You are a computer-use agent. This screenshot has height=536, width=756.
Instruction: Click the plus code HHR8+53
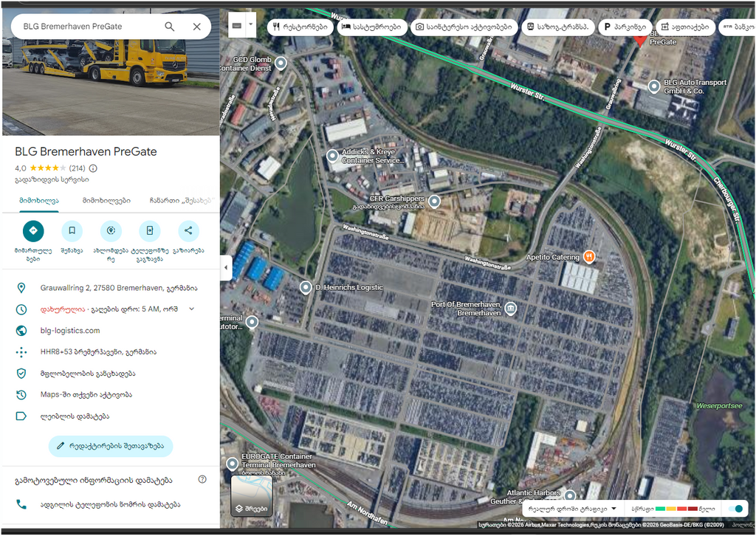[111, 352]
